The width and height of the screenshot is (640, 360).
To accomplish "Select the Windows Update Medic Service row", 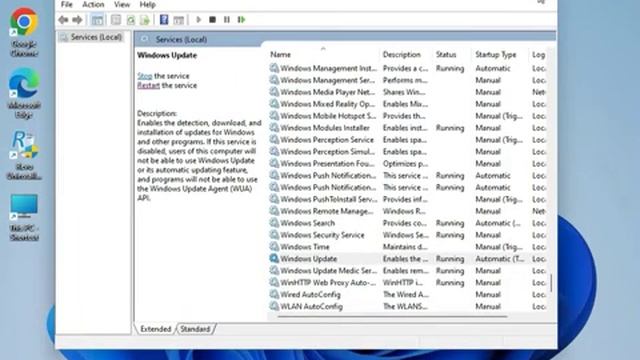I will coord(407,271).
